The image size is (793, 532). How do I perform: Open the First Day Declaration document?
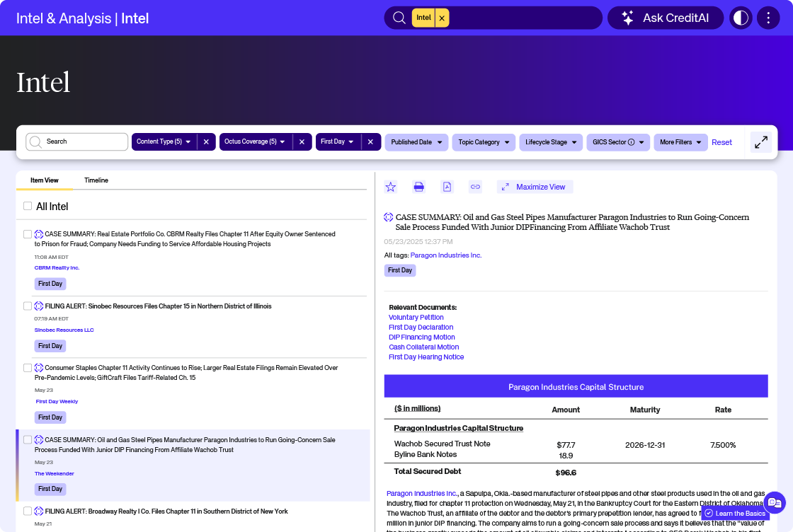(421, 327)
